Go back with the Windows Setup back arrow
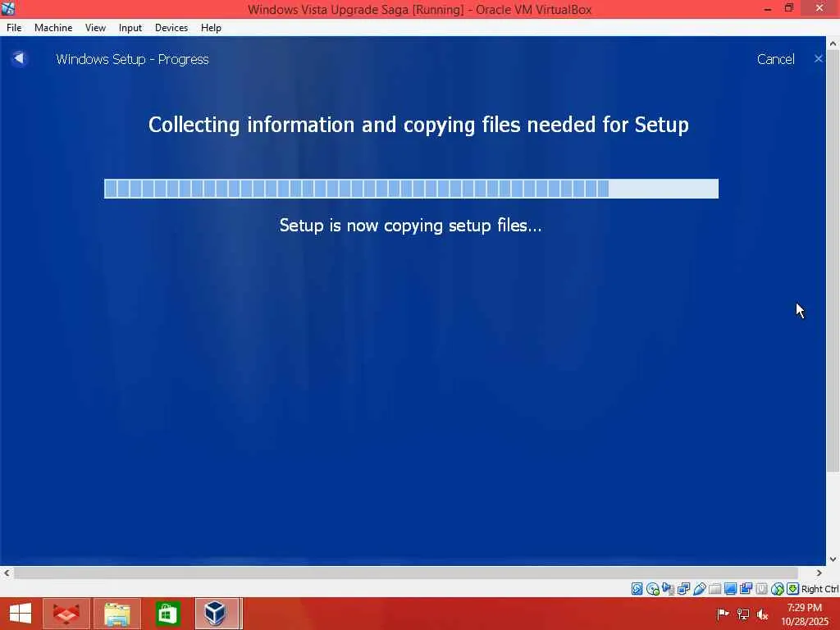This screenshot has height=630, width=840. point(19,58)
